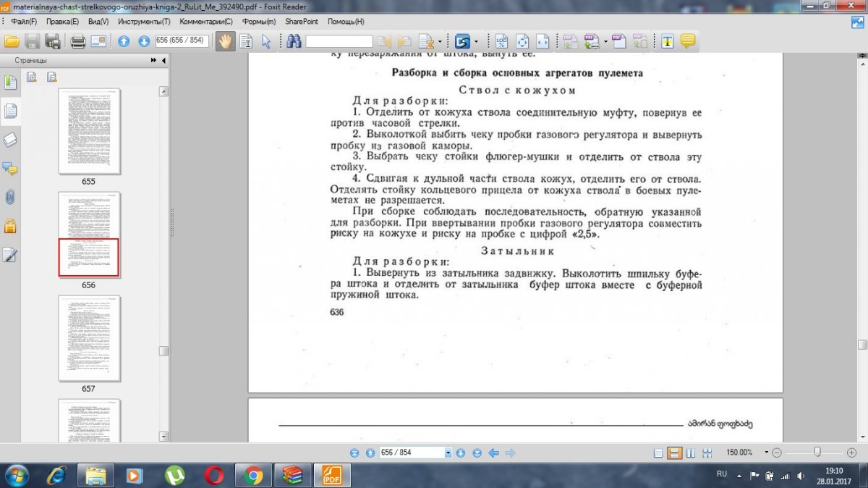Click the Save diskette icon in toolbar
The image size is (868, 488).
(x=33, y=41)
